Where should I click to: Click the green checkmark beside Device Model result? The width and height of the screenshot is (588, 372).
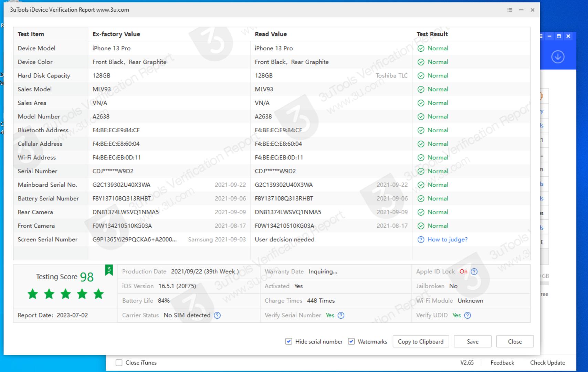[x=421, y=48]
